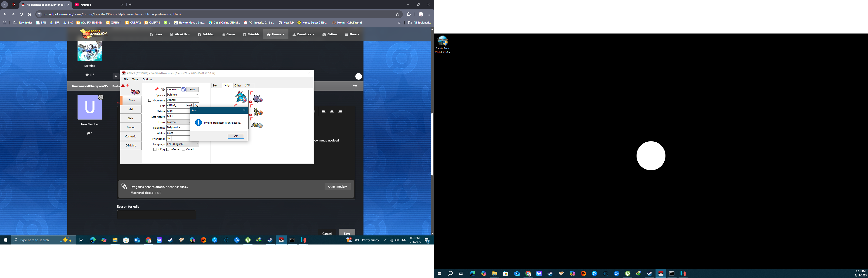Expand the Other Media dropdown
This screenshot has height=278, width=868.
(337, 187)
